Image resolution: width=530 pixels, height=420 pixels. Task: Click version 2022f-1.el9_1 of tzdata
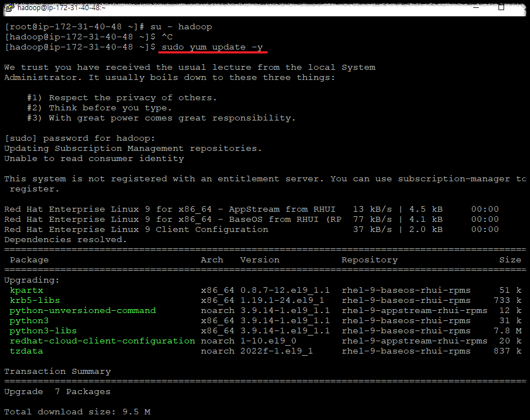pyautogui.click(x=276, y=351)
